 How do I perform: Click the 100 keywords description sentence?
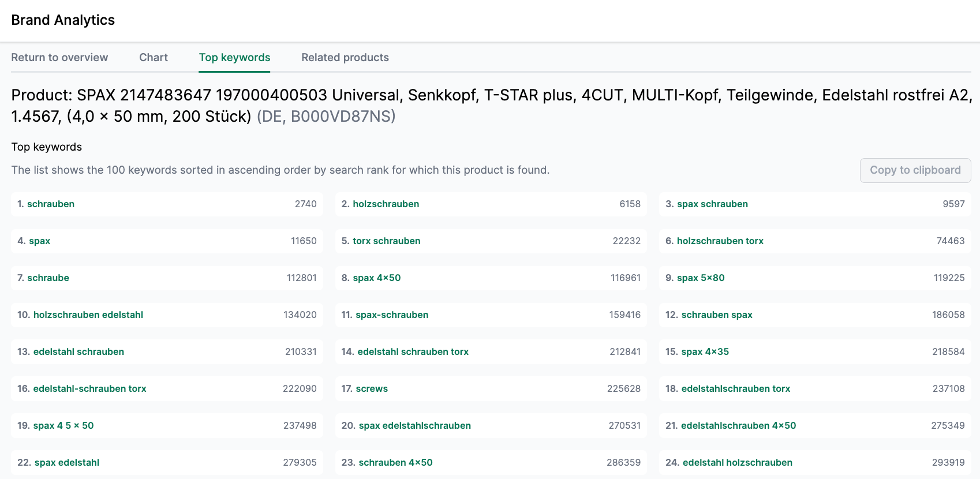point(280,170)
